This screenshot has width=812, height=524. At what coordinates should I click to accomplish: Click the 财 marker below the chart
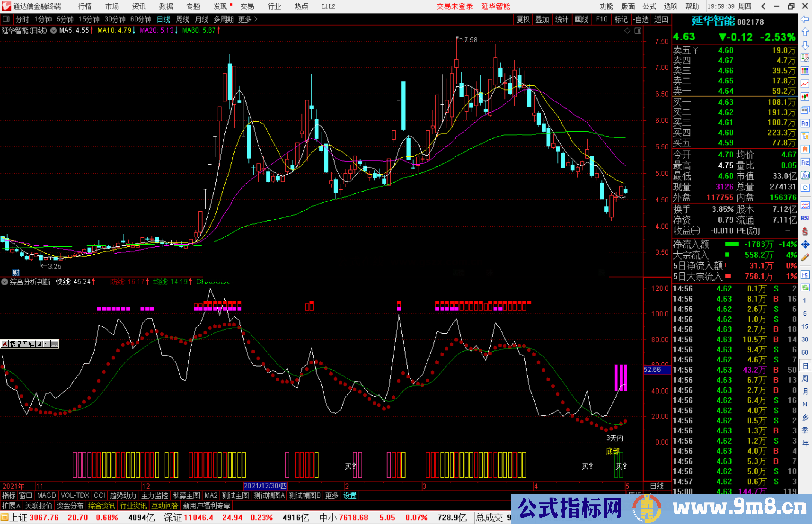click(x=16, y=273)
